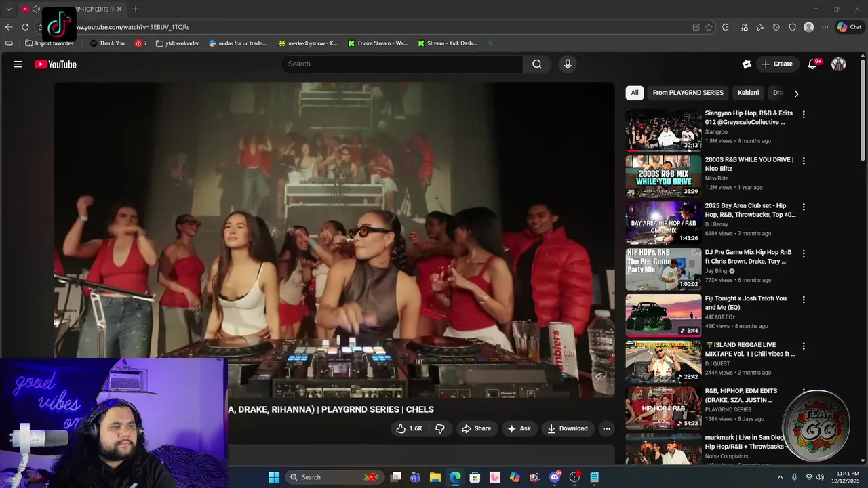868x488 pixels.
Task: Click the DJ QUEST channel name
Action: click(719, 363)
